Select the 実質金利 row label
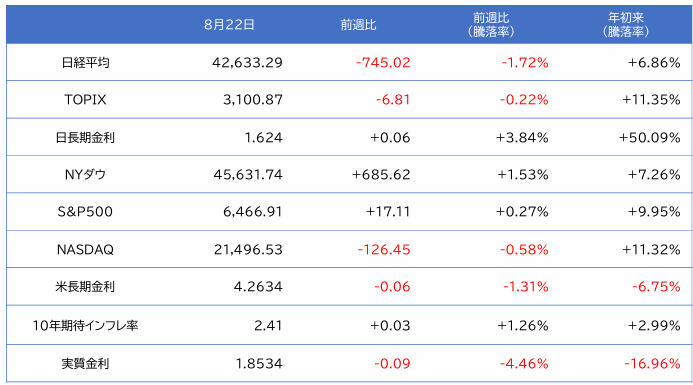This screenshot has width=693, height=385. pyautogui.click(x=85, y=364)
